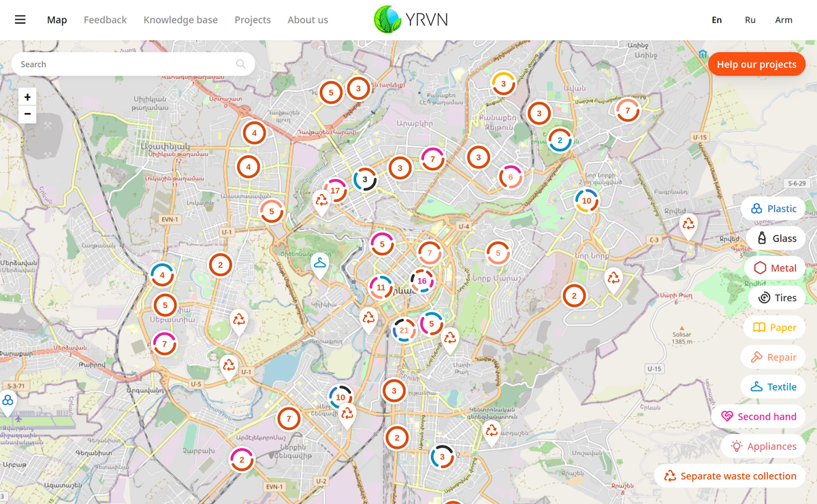Image resolution: width=817 pixels, height=504 pixels.
Task: Click the U-4 road label
Action: [x=464, y=226]
